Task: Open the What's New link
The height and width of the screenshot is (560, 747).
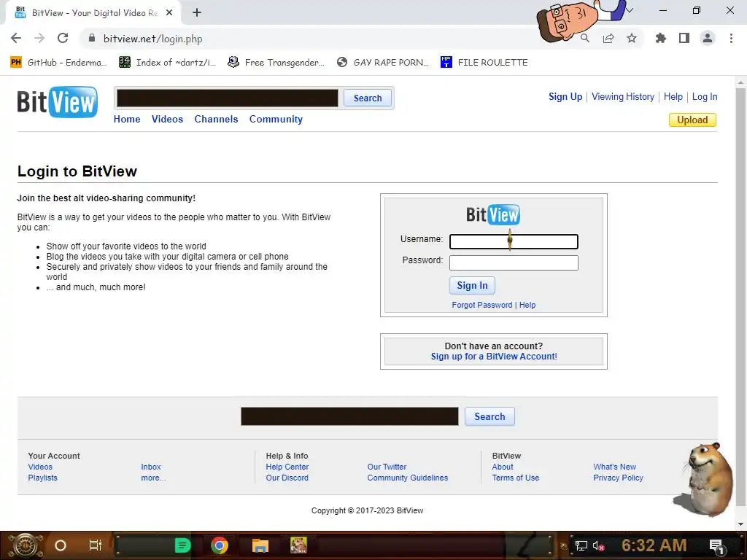Action: click(x=614, y=467)
